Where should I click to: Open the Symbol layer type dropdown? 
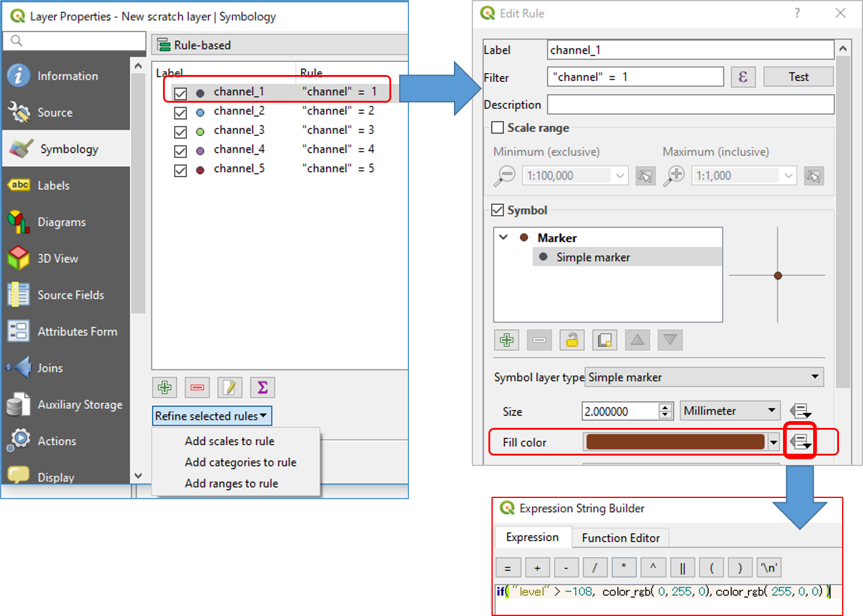[x=704, y=377]
